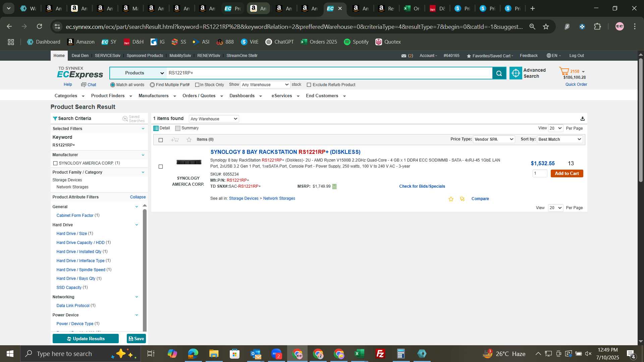Viewport: 644px width, 362px height.
Task: Open Manufacturers menu
Action: (x=157, y=96)
